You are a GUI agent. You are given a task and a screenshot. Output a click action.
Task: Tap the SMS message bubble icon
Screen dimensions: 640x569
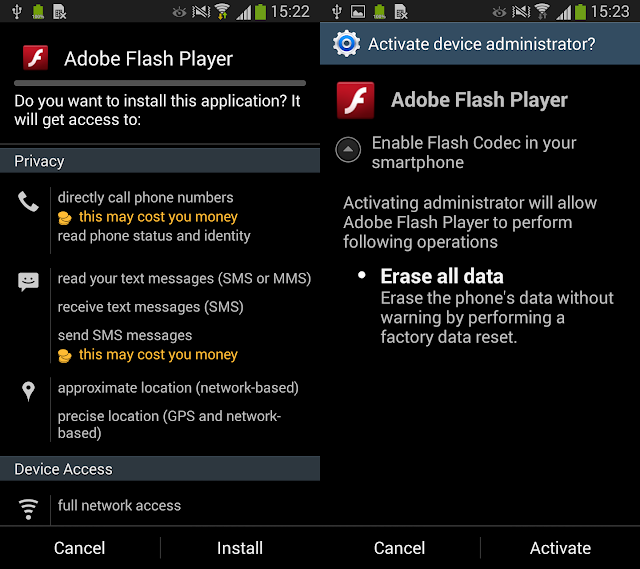pos(28,282)
